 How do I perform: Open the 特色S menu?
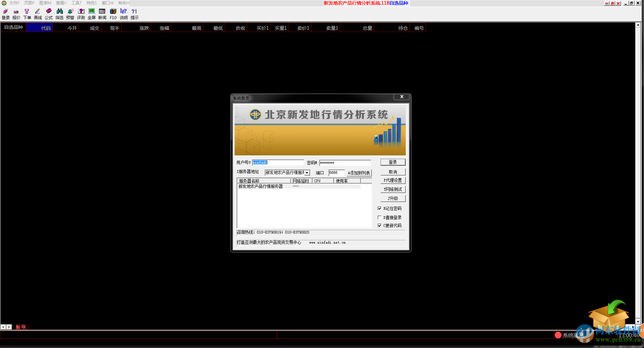tap(92, 3)
